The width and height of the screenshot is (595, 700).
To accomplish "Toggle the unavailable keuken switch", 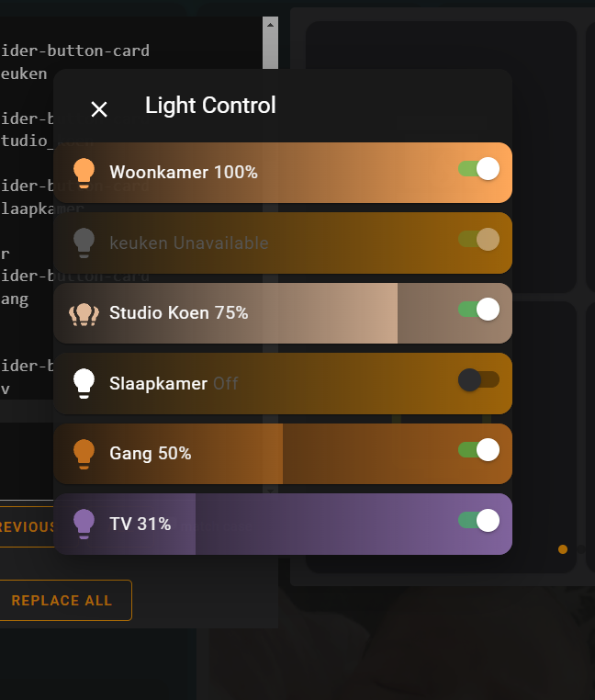I will coord(478,240).
